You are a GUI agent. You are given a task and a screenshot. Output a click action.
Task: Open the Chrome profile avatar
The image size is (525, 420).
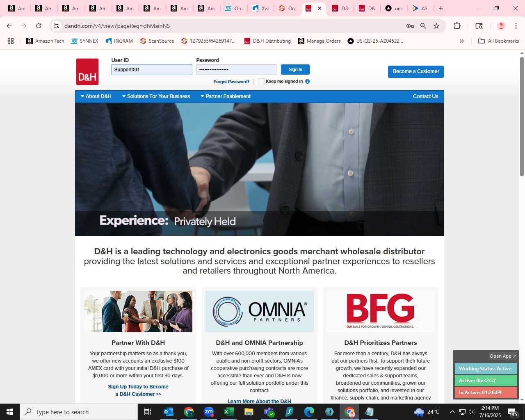coord(501,26)
